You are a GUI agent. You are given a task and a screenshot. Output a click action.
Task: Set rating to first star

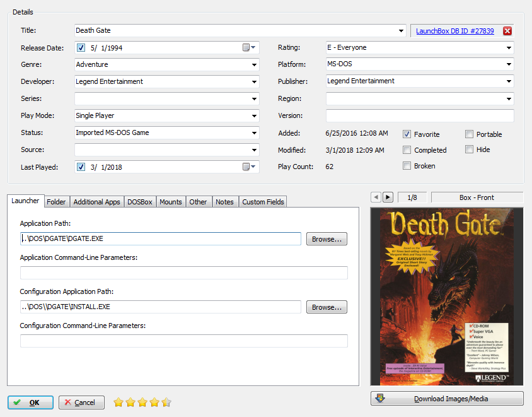[119, 402]
